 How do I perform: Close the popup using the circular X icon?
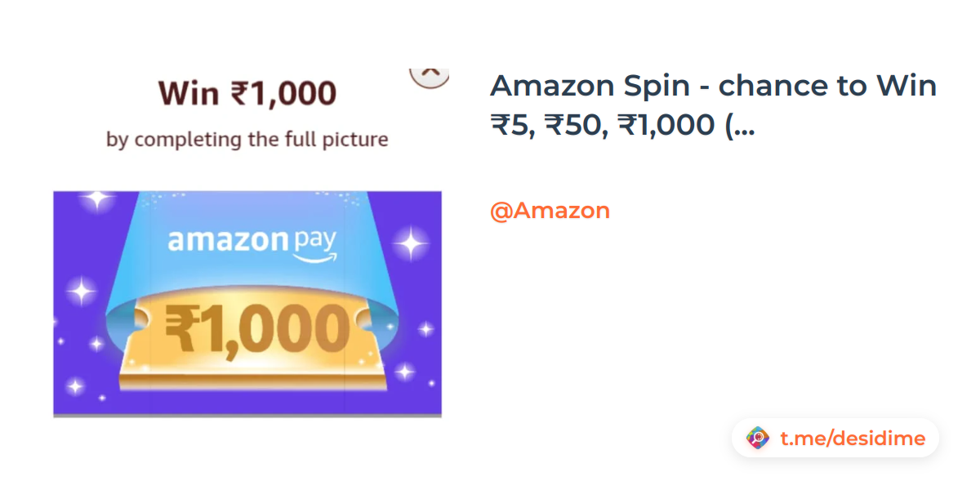(x=430, y=73)
